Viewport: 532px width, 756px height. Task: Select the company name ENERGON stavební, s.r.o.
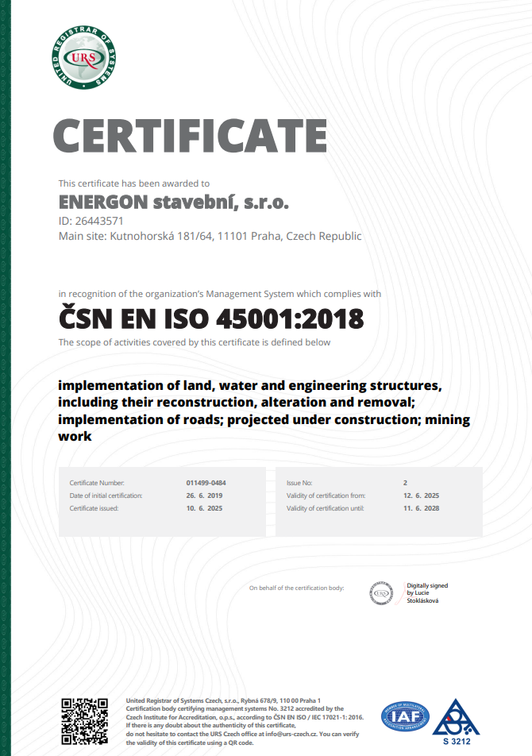[173, 202]
